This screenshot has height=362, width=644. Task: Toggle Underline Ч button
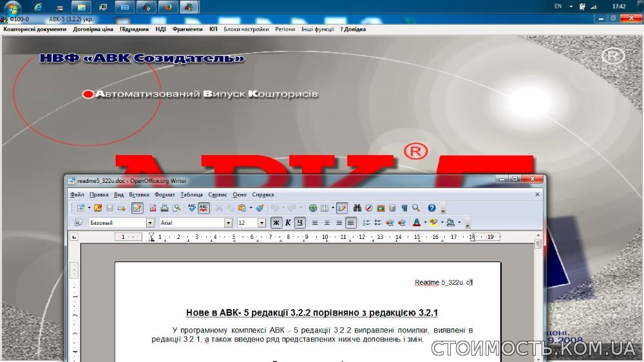pyautogui.click(x=300, y=223)
